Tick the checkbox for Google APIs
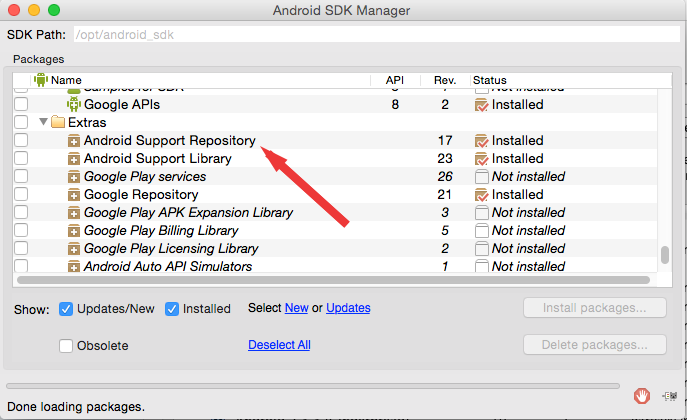This screenshot has height=420, width=687. (x=21, y=104)
